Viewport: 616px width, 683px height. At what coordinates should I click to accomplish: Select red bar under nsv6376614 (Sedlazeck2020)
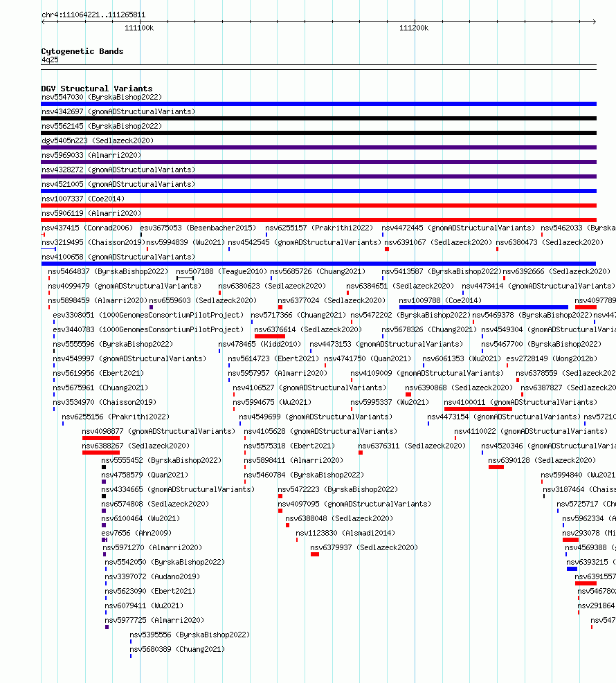click(270, 336)
